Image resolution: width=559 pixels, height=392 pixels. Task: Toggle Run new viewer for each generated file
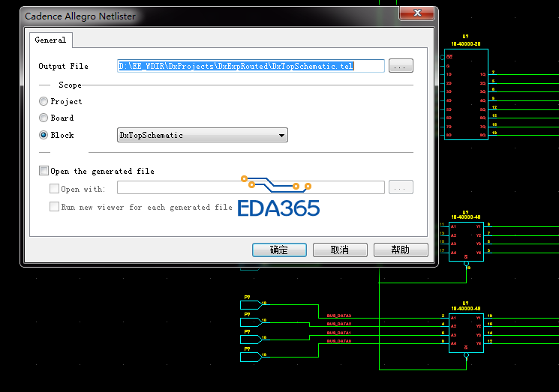tap(54, 207)
